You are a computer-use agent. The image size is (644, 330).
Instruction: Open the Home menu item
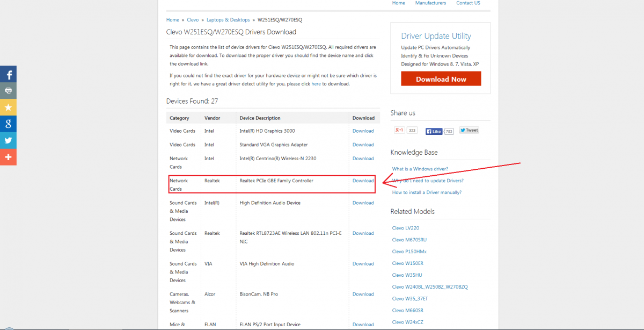point(399,3)
